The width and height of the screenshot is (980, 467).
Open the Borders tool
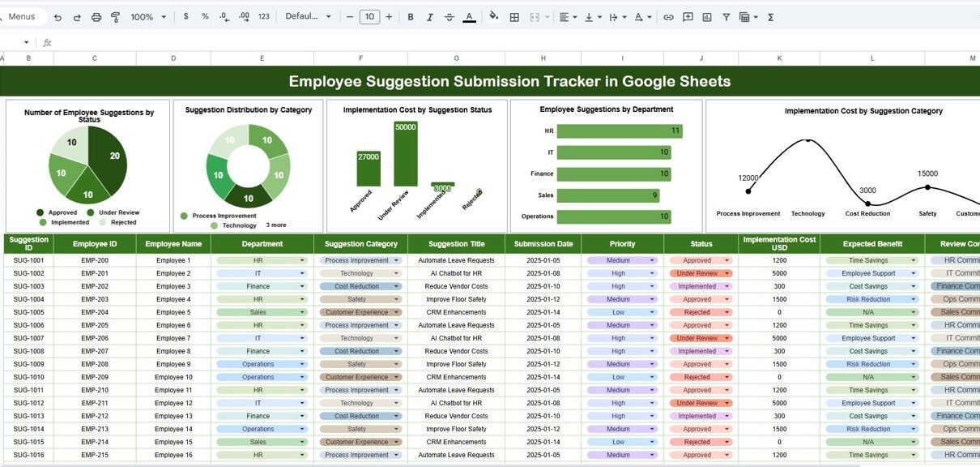pyautogui.click(x=514, y=17)
